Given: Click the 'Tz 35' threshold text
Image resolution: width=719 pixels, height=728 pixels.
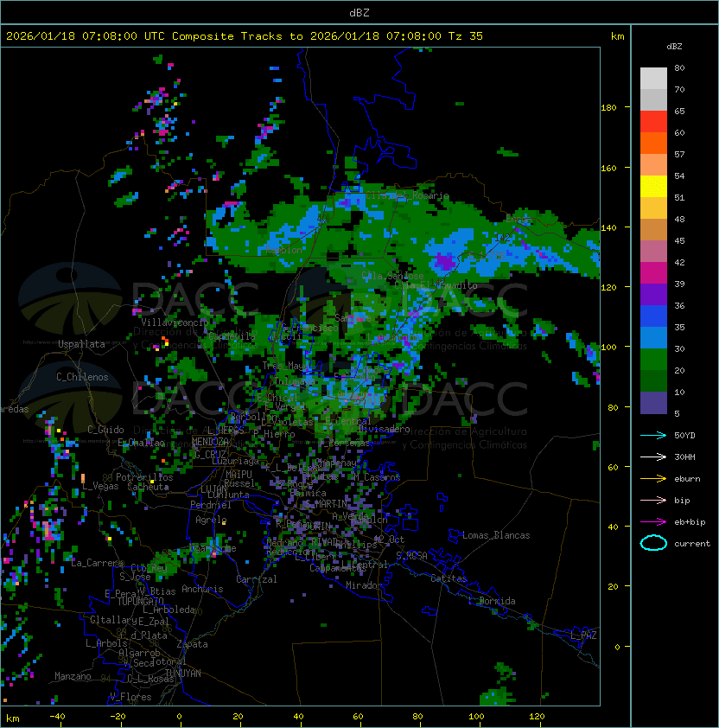Looking at the screenshot, I should [466, 36].
